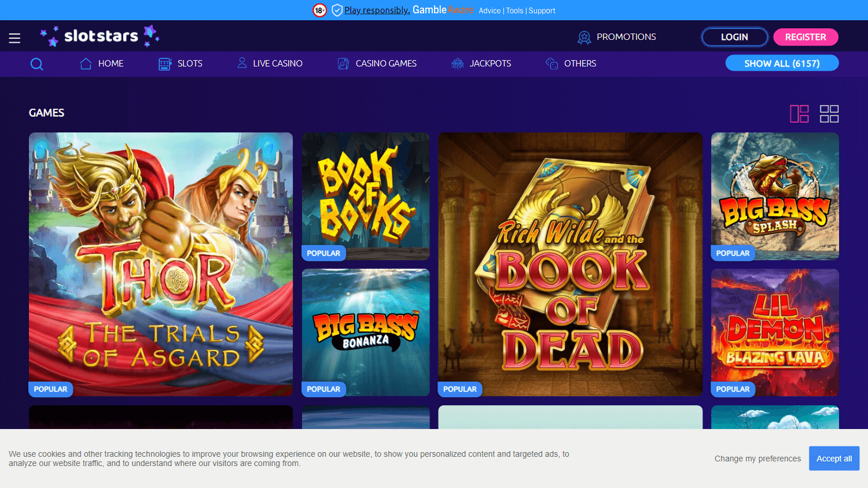868x488 pixels.
Task: Click POPULAR badge on Thor game
Action: coord(50,389)
